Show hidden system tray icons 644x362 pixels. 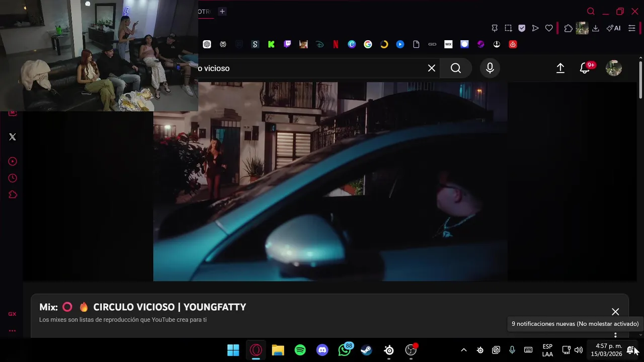[x=464, y=350]
